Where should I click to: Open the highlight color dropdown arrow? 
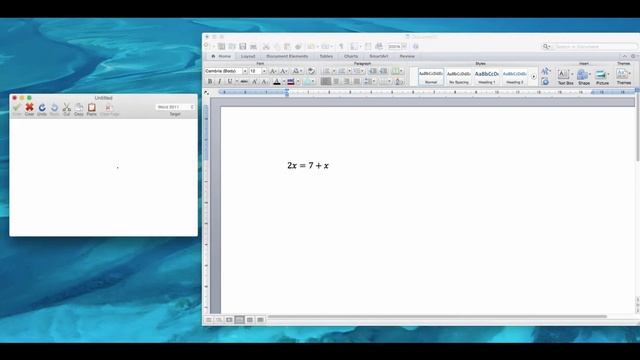298,82
